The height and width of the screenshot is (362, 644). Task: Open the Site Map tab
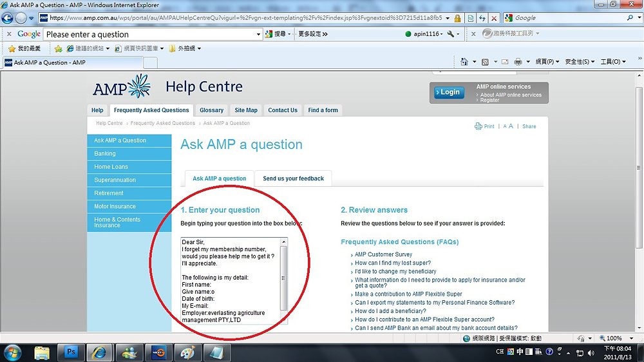(246, 110)
